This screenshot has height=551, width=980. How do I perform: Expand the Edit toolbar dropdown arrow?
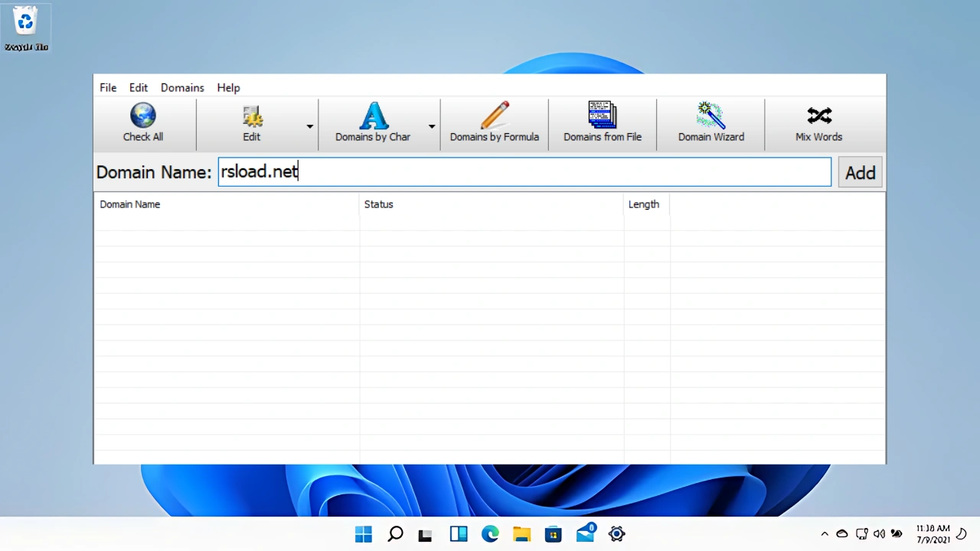coord(310,126)
